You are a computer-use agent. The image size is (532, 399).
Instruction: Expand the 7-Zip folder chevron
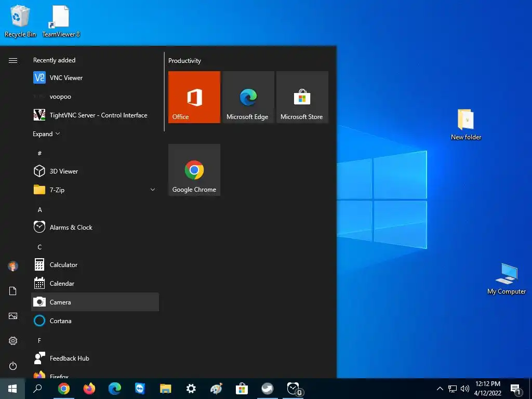pos(153,190)
